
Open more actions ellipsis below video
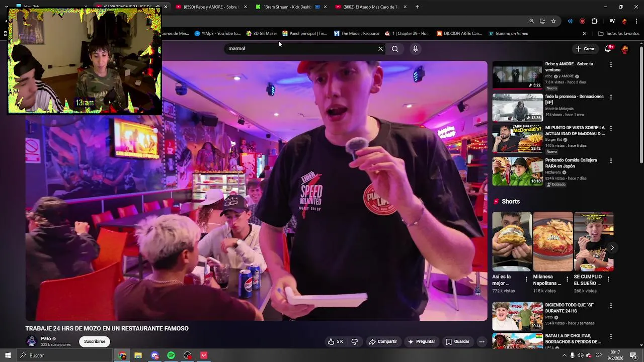click(x=481, y=341)
